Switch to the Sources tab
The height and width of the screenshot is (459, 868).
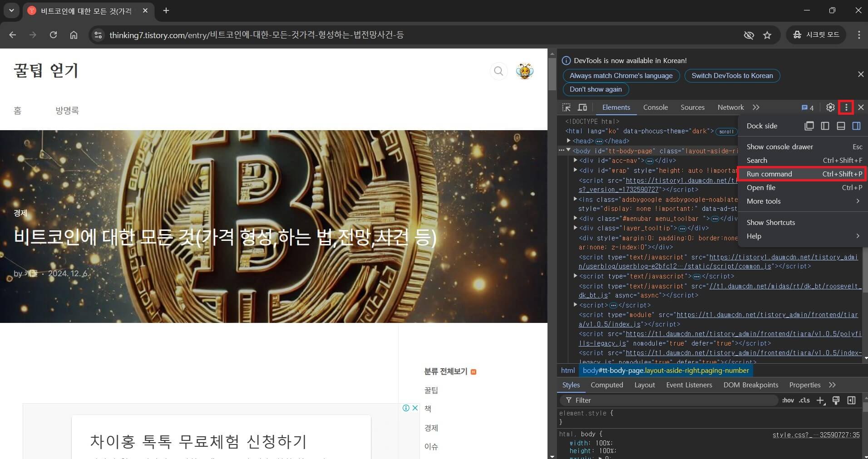[x=692, y=107]
